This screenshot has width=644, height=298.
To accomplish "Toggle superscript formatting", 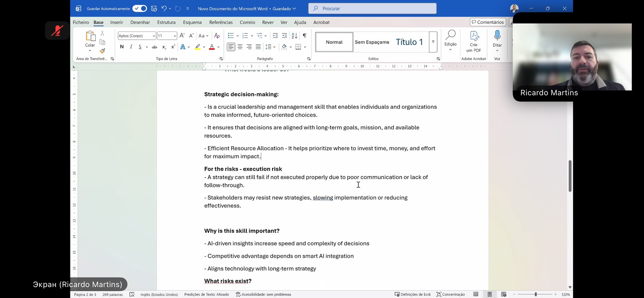I will point(173,47).
